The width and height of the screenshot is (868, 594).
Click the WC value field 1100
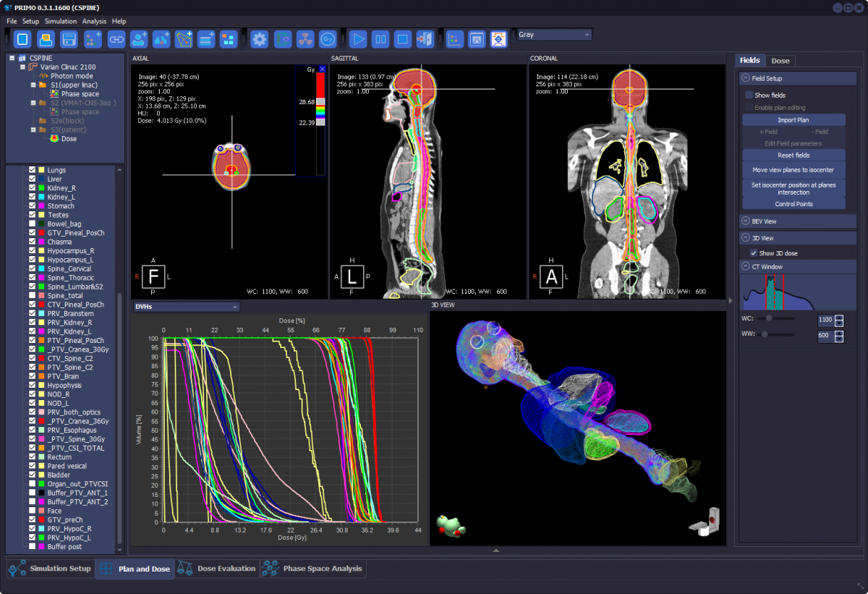[x=826, y=320]
